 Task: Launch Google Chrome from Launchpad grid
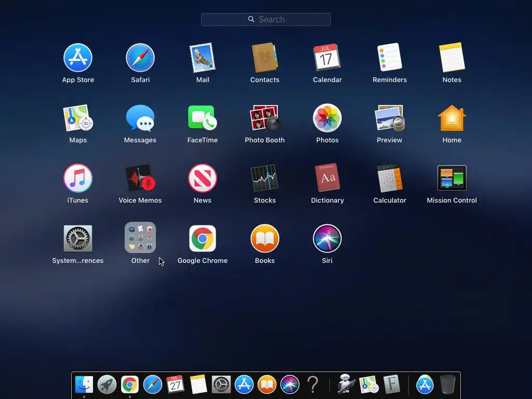(x=203, y=238)
